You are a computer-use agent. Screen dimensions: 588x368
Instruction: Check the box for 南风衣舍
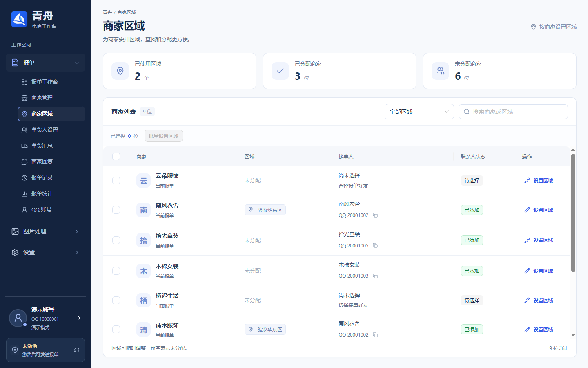tap(116, 210)
